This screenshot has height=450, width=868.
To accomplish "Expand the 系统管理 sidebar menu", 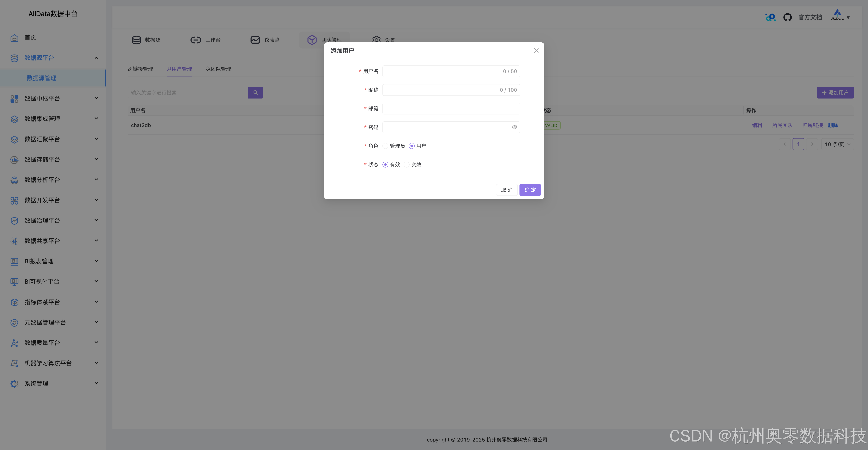I will [x=96, y=383].
